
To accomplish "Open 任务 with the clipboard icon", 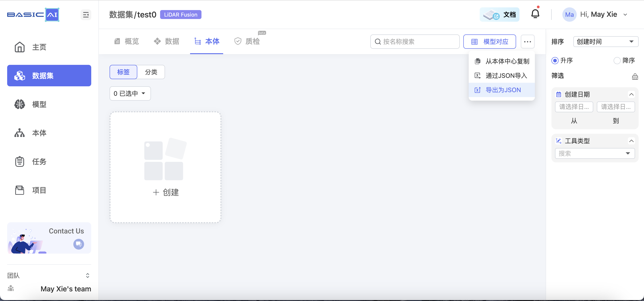I will [x=19, y=161].
